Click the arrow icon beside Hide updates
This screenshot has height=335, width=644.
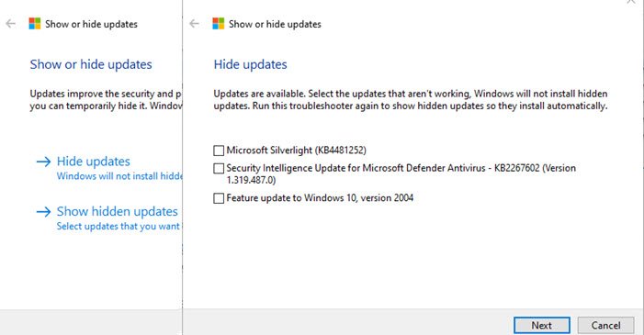(x=43, y=162)
